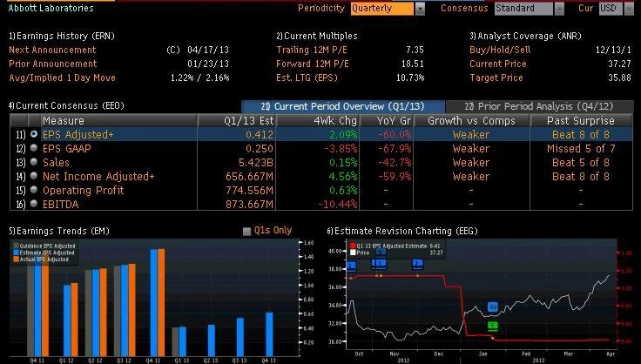Select the EBITDA radio button
Screen dimensions: 641x364
(x=34, y=204)
